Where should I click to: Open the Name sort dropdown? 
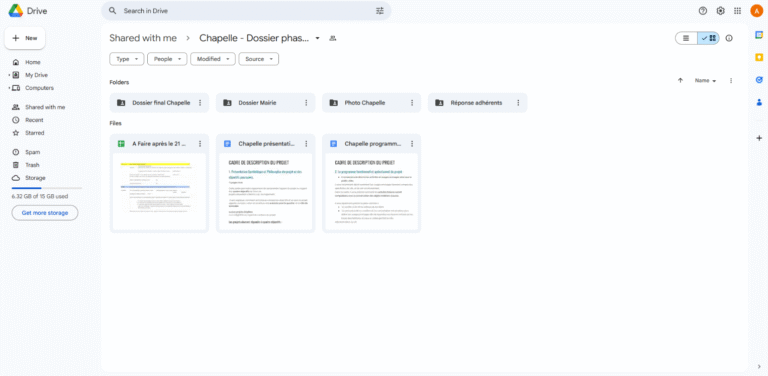point(705,81)
